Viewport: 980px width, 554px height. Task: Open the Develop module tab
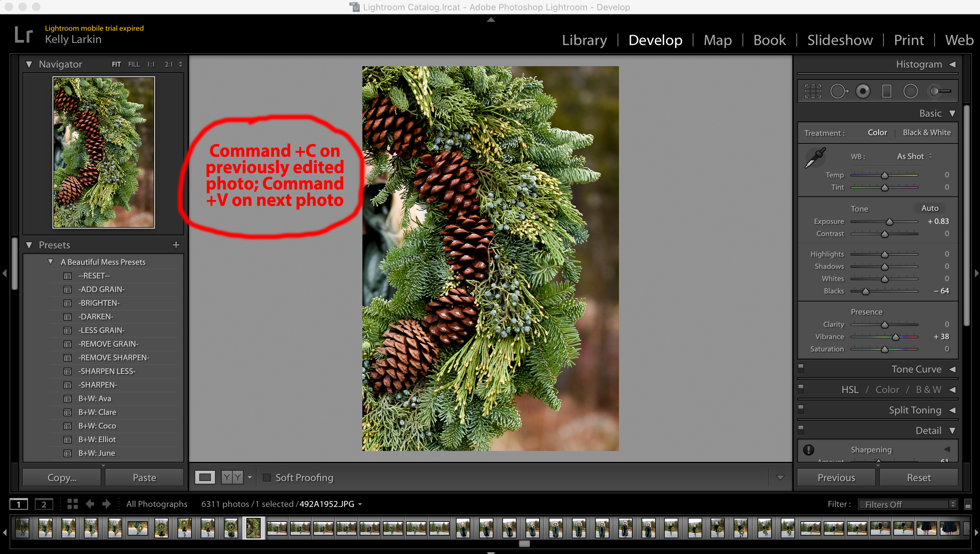[x=673, y=40]
